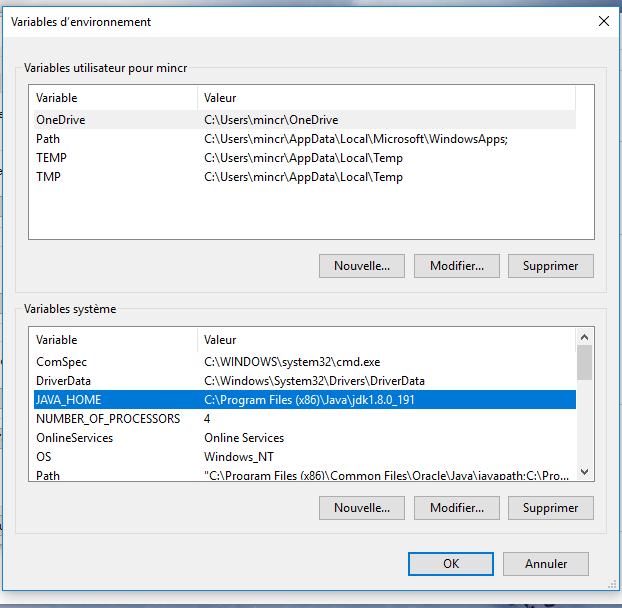Select the TEMP user variable
Image resolution: width=622 pixels, height=608 pixels.
pyautogui.click(x=52, y=158)
